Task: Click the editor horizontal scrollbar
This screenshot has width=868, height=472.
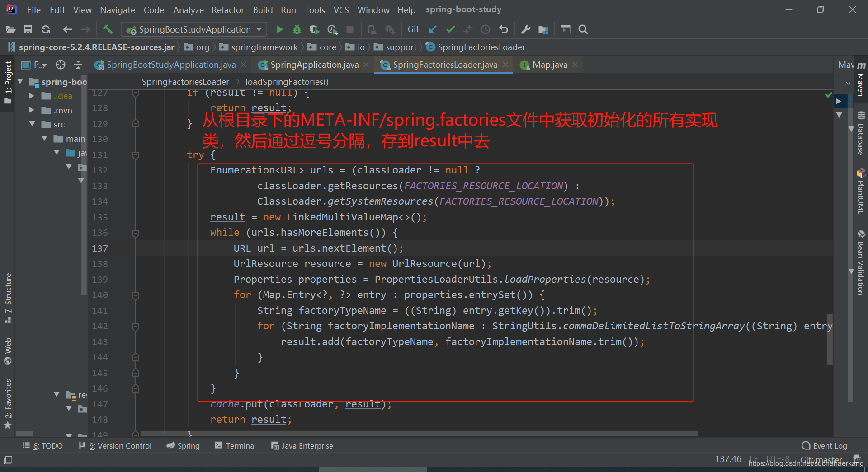Action: pyautogui.click(x=419, y=434)
